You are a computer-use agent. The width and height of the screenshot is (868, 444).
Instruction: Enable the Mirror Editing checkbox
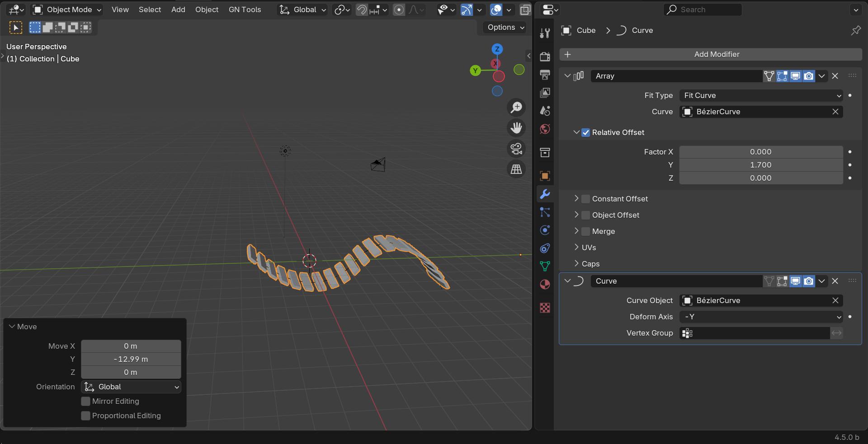(85, 401)
